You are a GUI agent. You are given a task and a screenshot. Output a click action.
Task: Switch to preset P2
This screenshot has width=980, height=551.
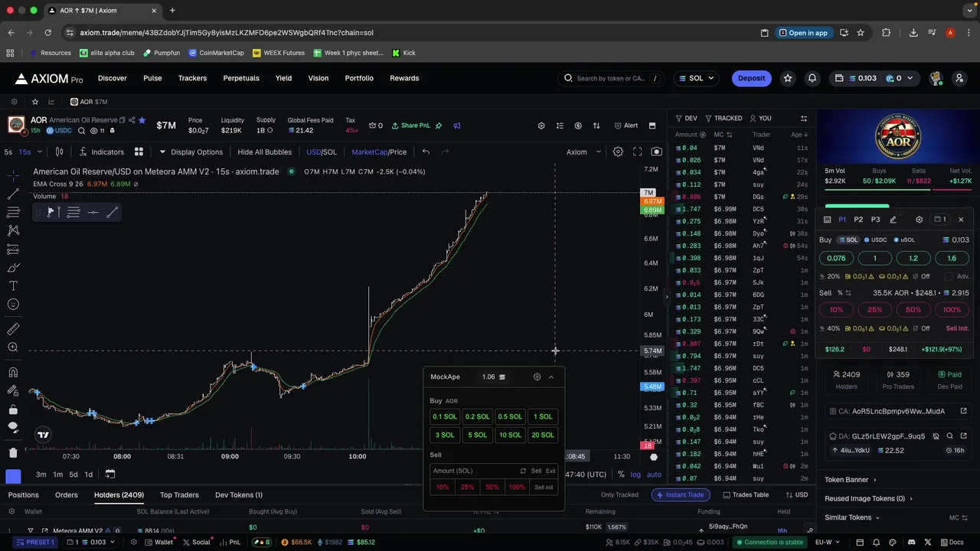(x=858, y=220)
